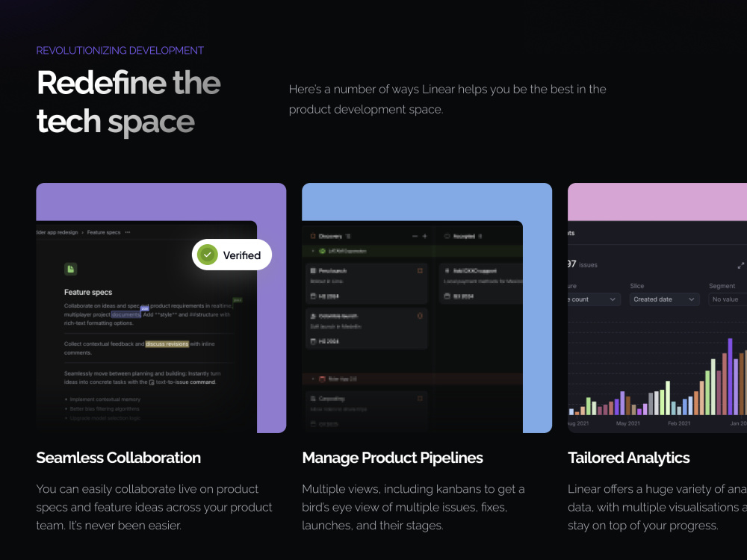Screen dimensions: 747x560
Task: Click the 'text-to-issue command' text
Action: pos(186,382)
